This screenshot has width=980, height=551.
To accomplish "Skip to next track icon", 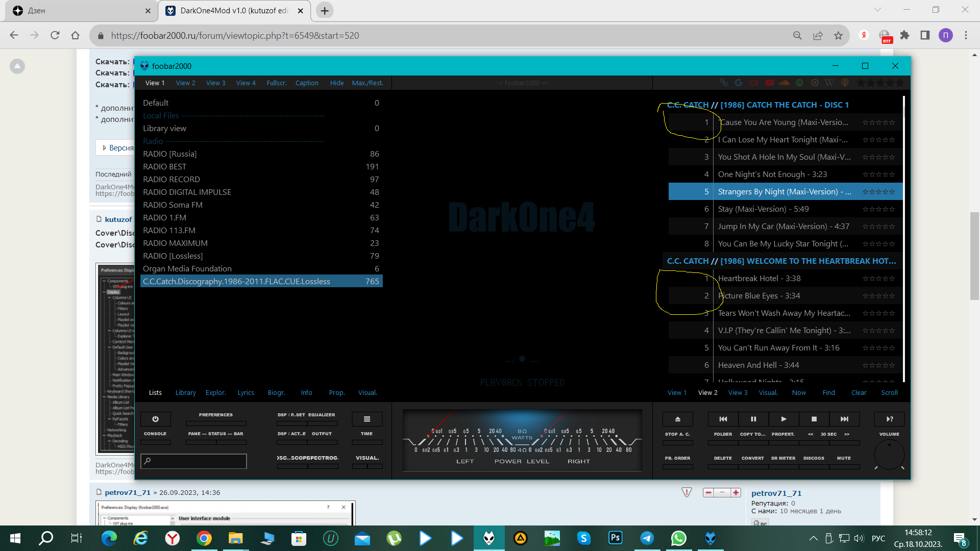I will point(844,419).
